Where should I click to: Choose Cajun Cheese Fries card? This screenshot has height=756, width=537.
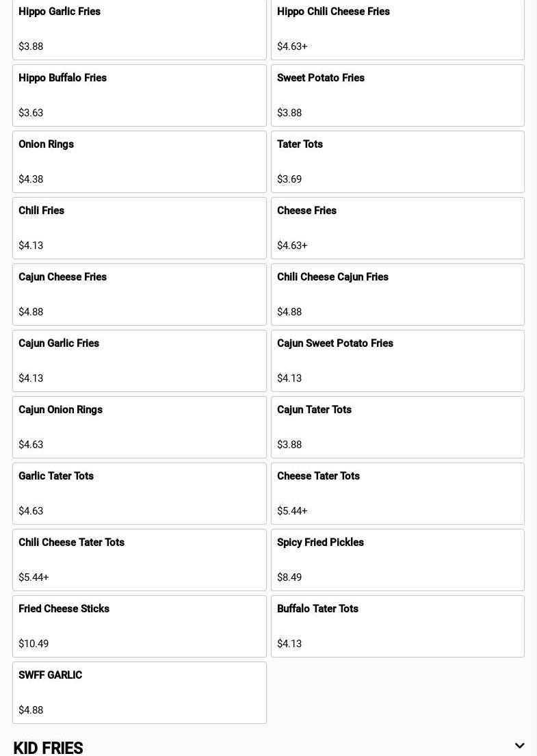tap(139, 294)
